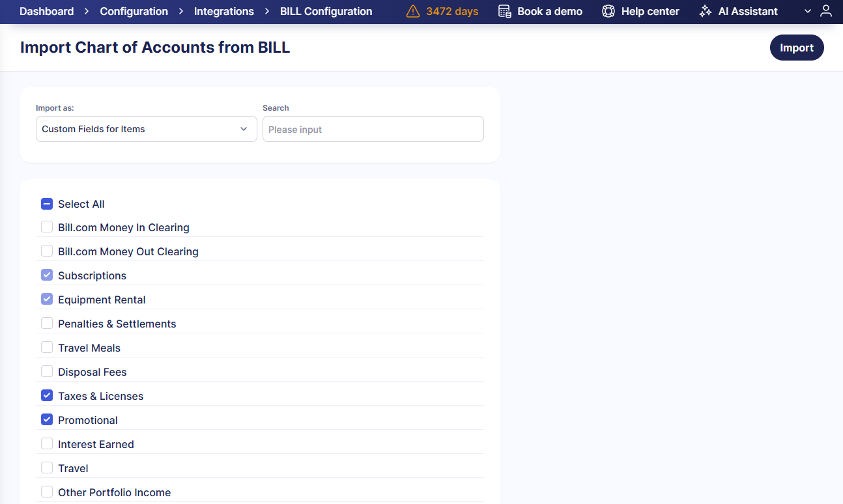
Task: Select the Interest Earned checkbox
Action: (x=47, y=444)
